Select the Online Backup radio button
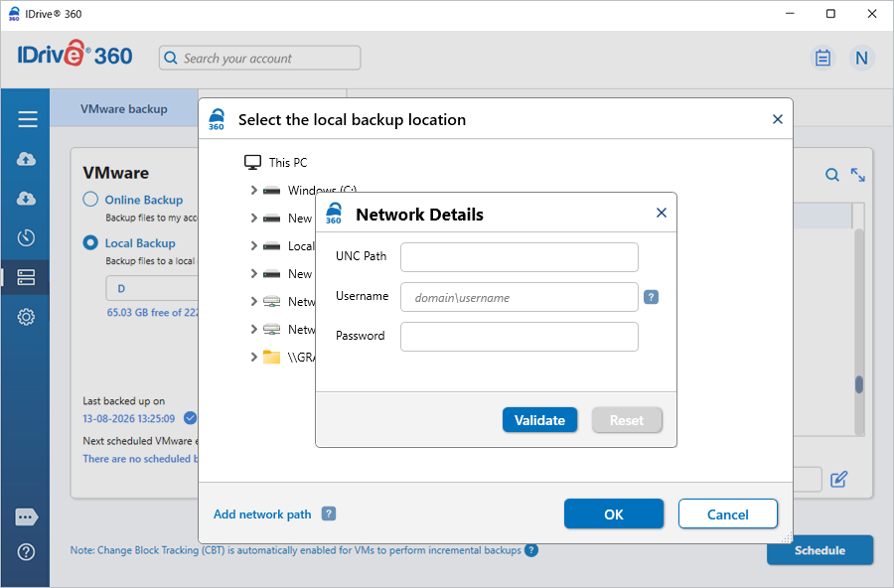The height and width of the screenshot is (588, 894). [90, 199]
